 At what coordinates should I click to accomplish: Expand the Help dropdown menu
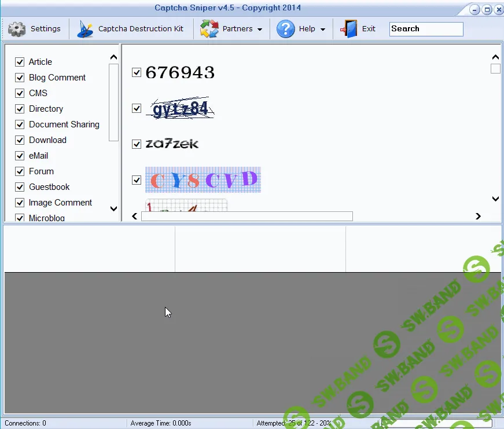324,28
